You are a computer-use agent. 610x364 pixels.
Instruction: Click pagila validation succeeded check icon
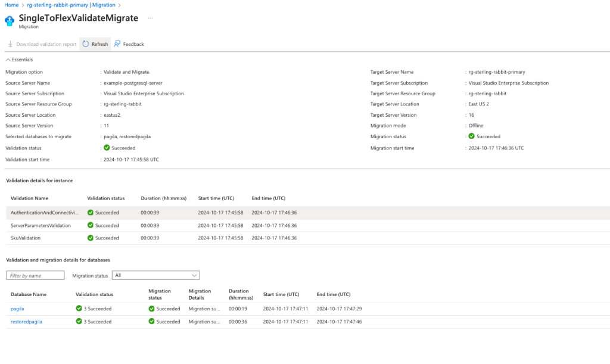click(x=79, y=309)
